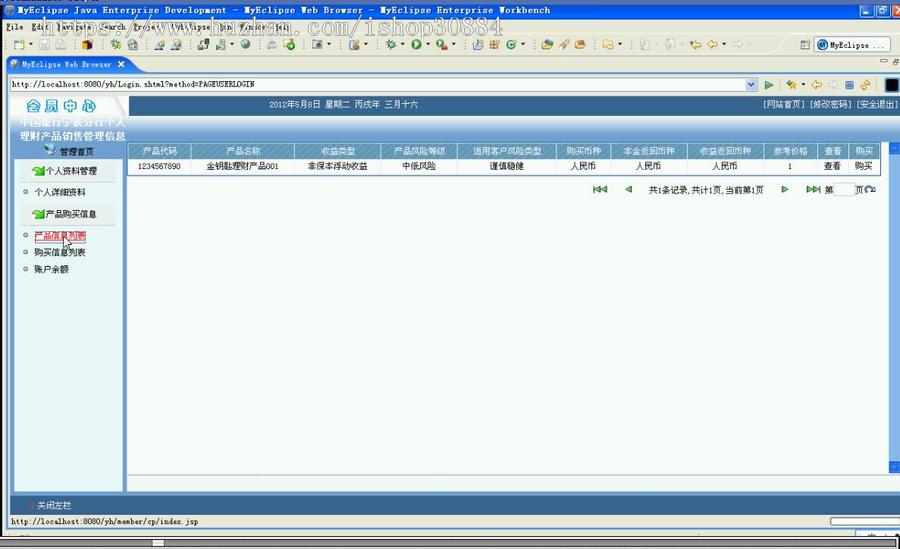Click the browser URL address field

pos(378,84)
